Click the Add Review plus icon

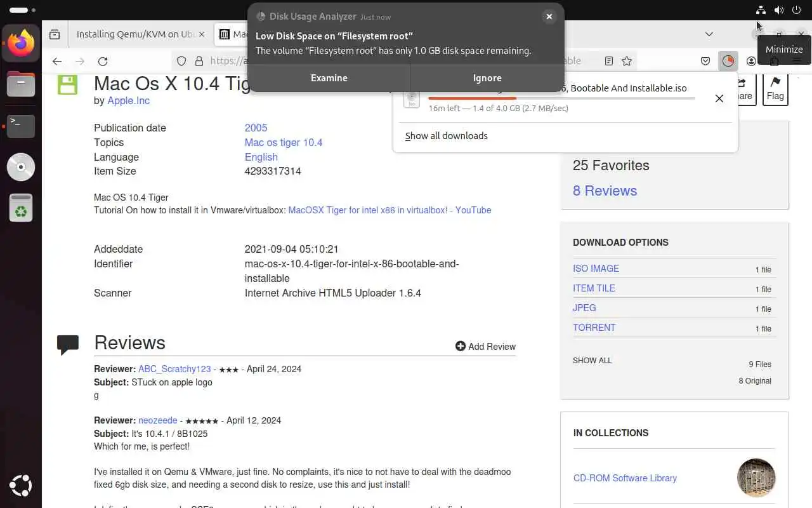pos(461,346)
